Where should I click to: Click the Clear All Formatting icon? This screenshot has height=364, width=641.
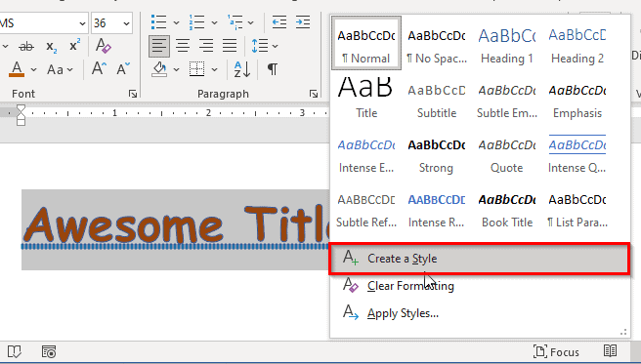point(103,46)
